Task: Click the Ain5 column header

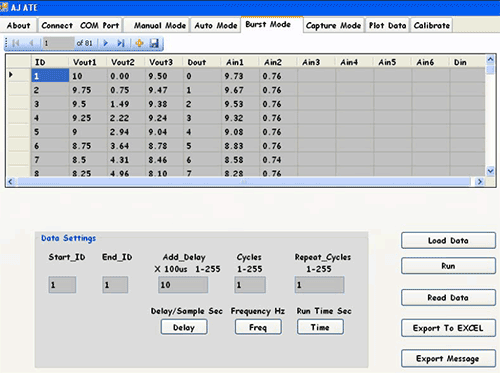Action: click(392, 62)
